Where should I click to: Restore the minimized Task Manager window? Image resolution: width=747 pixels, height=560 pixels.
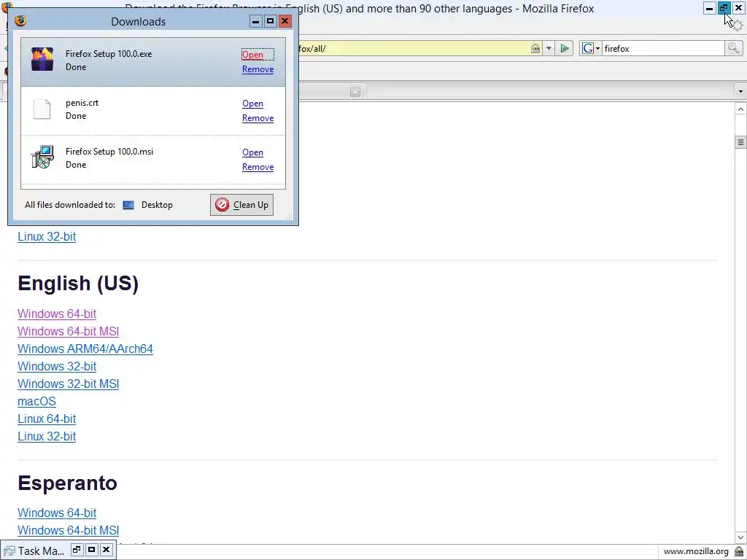tap(77, 550)
